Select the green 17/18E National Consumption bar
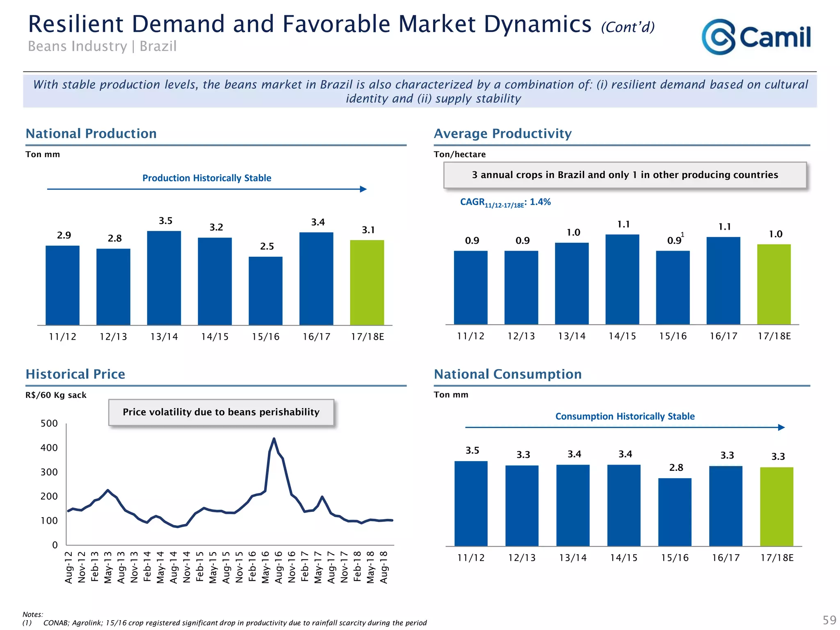 (776, 507)
